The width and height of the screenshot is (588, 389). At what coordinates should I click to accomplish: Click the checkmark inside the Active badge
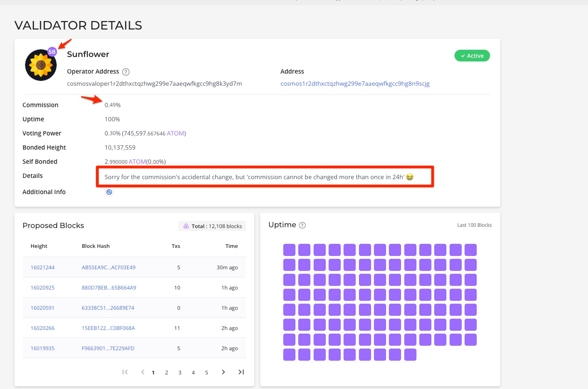click(463, 55)
